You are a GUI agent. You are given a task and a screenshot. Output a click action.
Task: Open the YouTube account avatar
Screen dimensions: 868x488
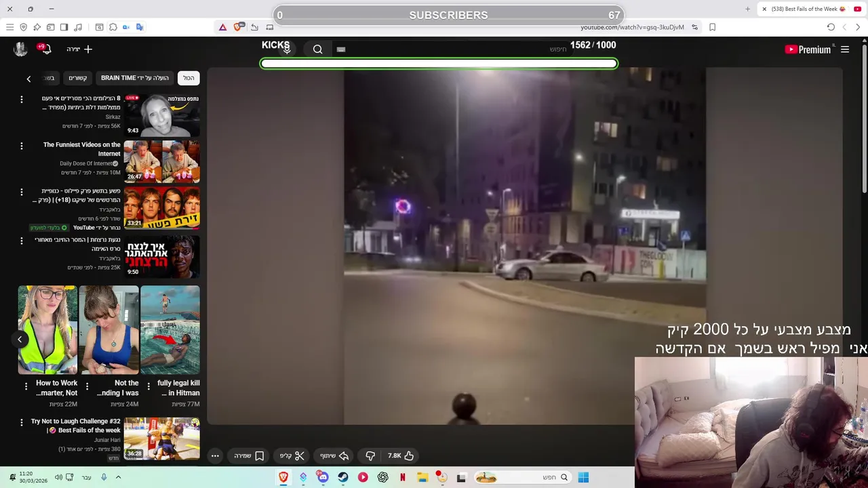tap(20, 49)
